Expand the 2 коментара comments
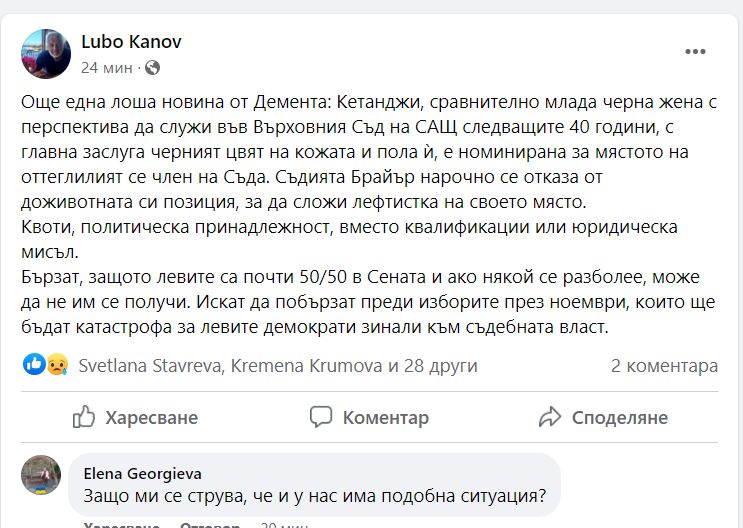 pos(664,366)
